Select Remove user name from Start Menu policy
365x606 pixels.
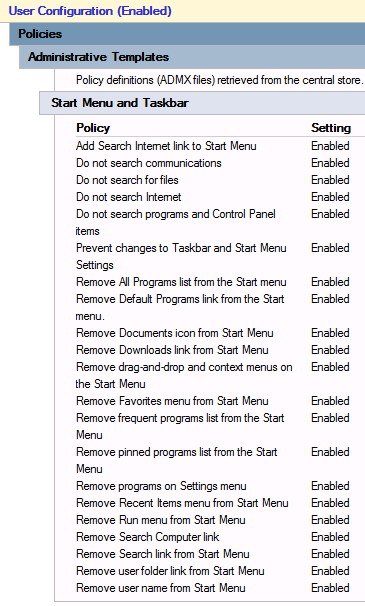161,588
